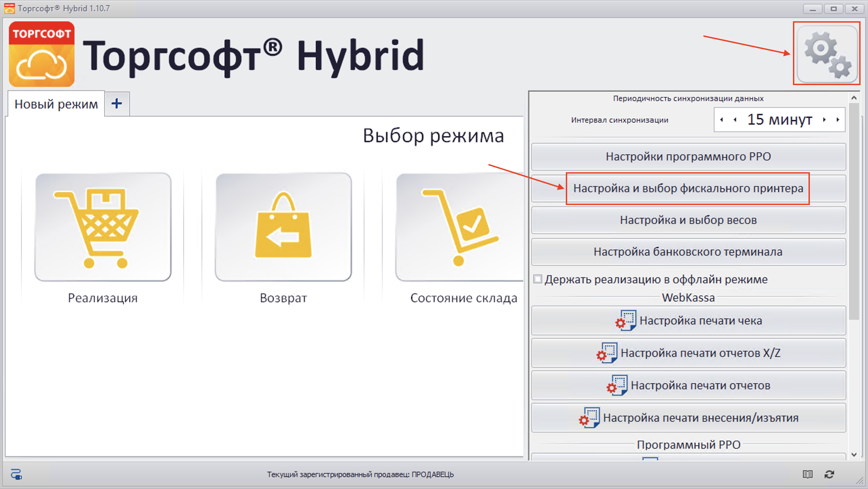Click the 15 минут interval value
868x489 pixels.
pyautogui.click(x=779, y=120)
